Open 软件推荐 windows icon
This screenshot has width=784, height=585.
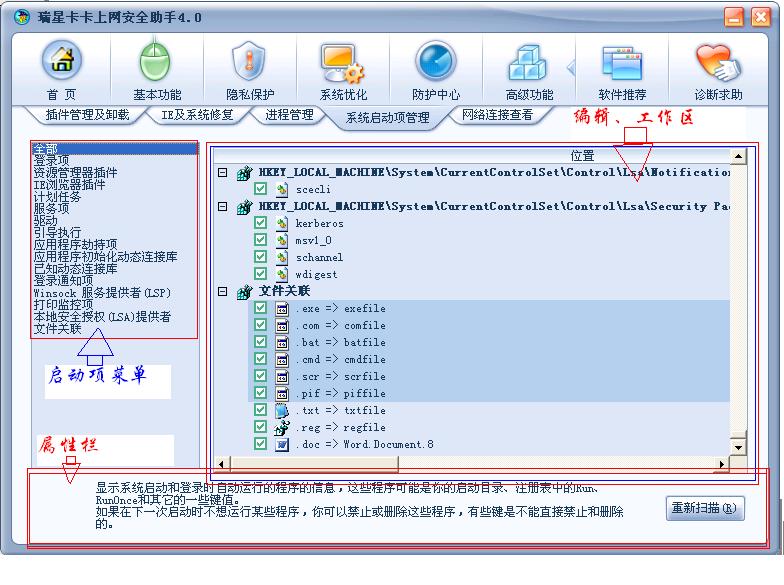click(622, 63)
